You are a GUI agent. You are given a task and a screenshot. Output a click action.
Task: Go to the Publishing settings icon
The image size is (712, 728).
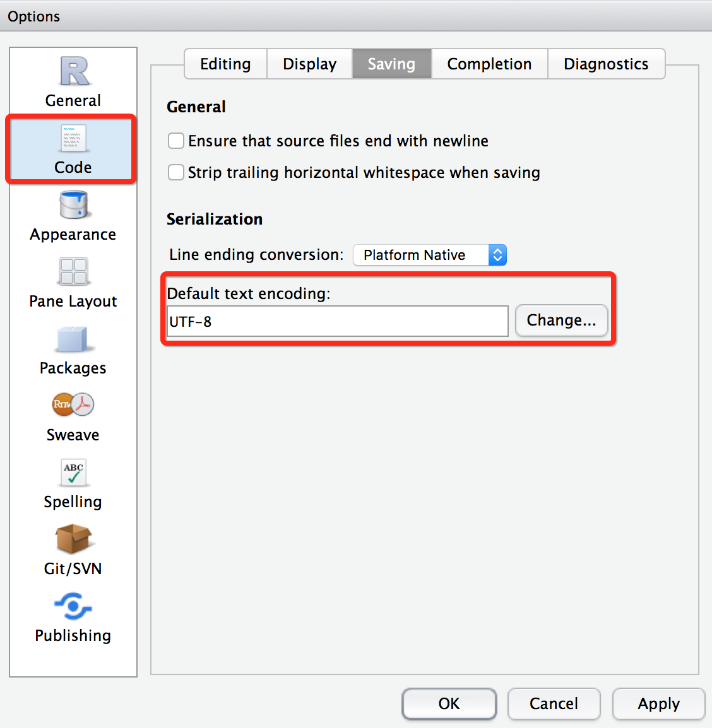[73, 607]
